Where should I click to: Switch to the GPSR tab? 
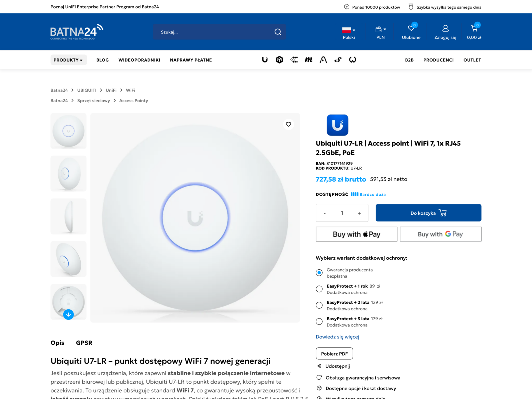(x=84, y=343)
